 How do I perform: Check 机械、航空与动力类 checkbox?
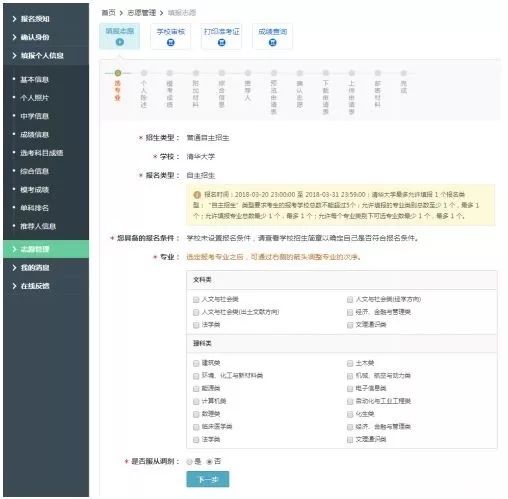click(x=350, y=376)
